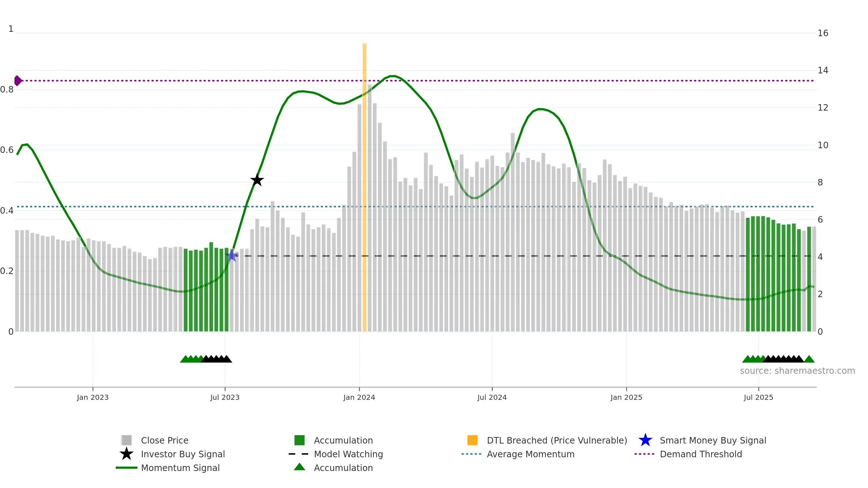The height and width of the screenshot is (488, 868).
Task: Click the black star legend icon
Action: coord(127,454)
